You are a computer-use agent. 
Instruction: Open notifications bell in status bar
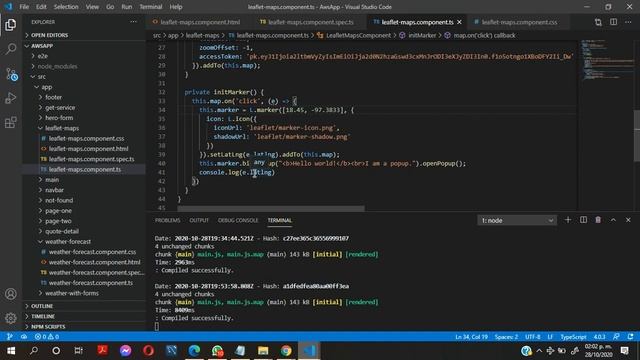630,337
